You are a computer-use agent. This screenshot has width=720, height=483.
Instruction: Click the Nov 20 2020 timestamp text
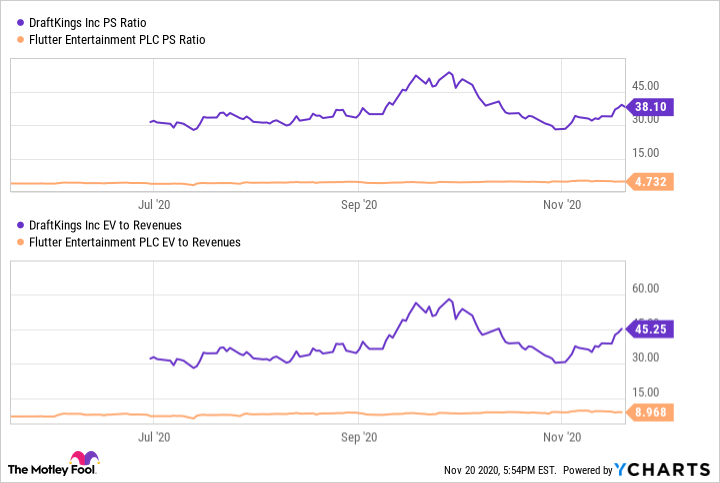(499, 470)
